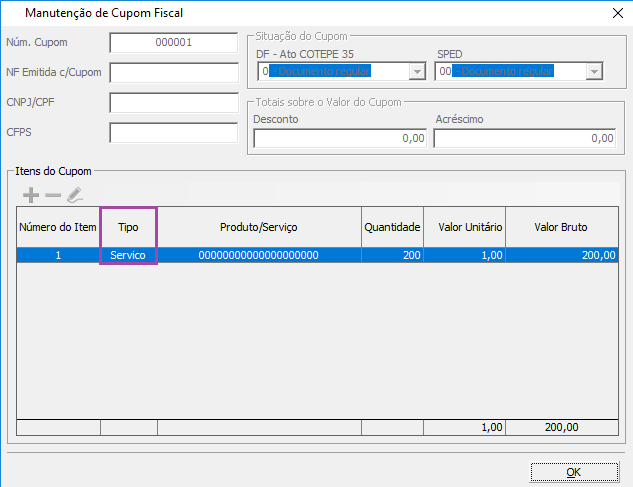Screen dimensions: 633x487
Task: Click the Produto/Serviço column header
Action: pos(259,227)
